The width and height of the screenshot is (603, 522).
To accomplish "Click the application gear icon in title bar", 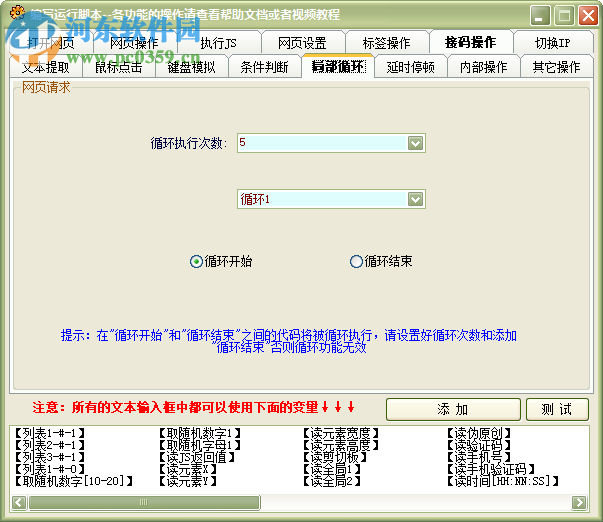I will coord(17,13).
